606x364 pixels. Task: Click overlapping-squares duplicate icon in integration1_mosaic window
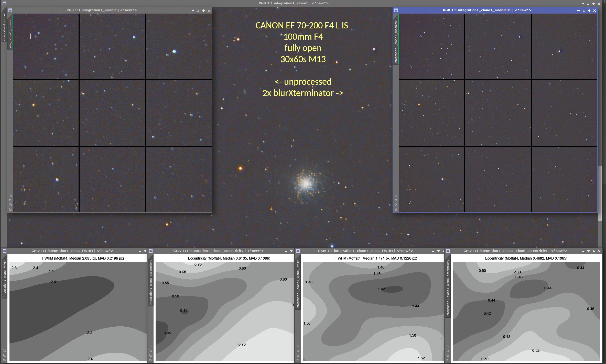coord(10,205)
